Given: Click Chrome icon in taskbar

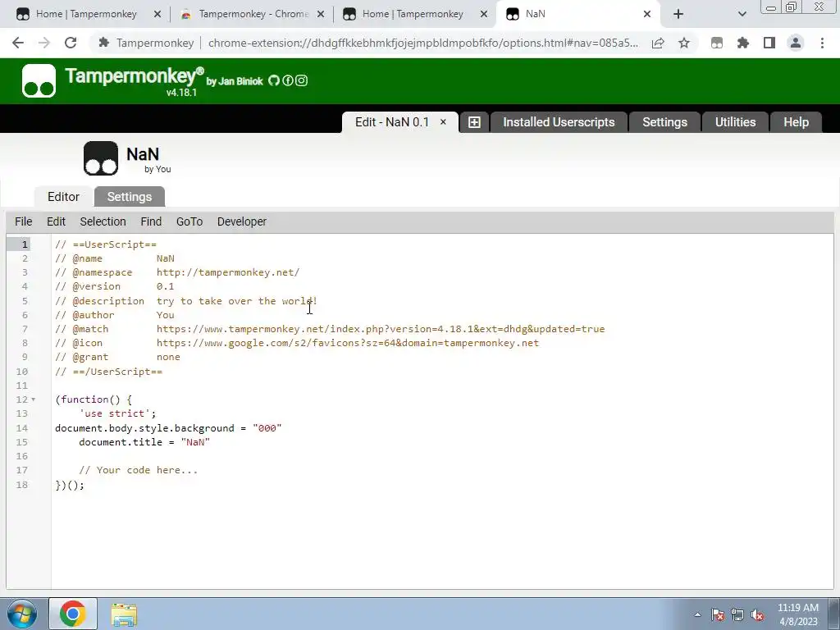Looking at the screenshot, I should pyautogui.click(x=73, y=614).
